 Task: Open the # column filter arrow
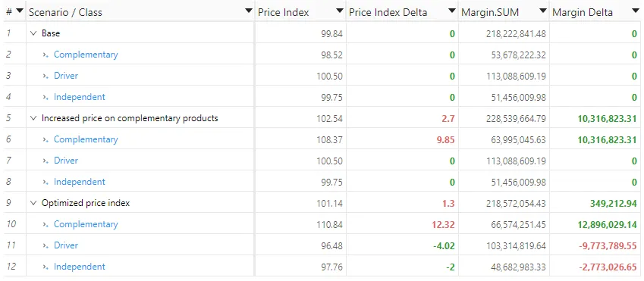click(x=19, y=11)
